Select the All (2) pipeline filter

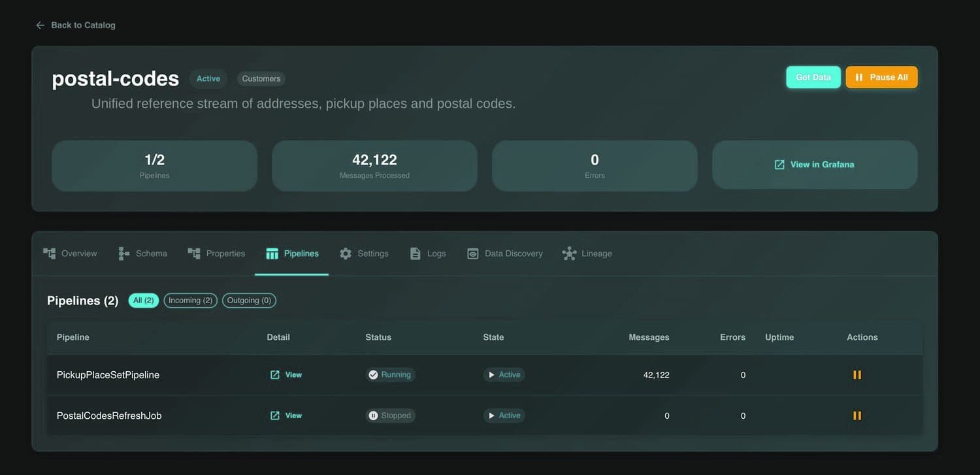(x=144, y=301)
